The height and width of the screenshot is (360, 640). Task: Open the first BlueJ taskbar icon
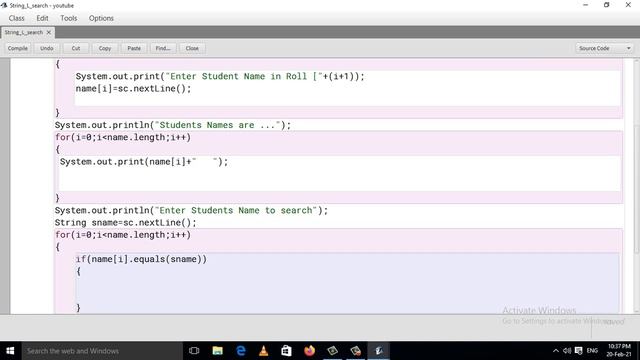332,351
